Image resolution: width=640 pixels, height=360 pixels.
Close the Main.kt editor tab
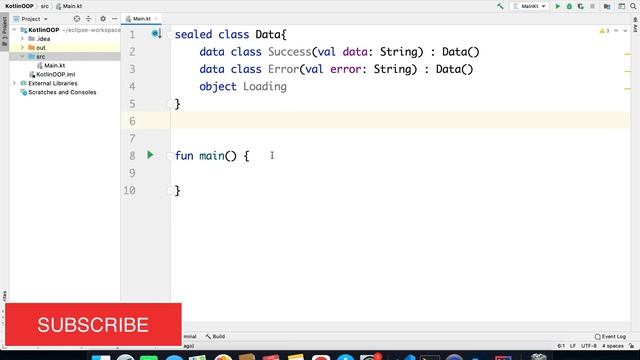point(156,19)
